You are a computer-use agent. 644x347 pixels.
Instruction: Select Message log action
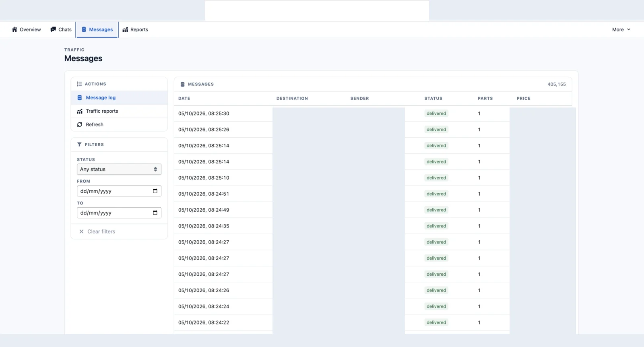119,97
